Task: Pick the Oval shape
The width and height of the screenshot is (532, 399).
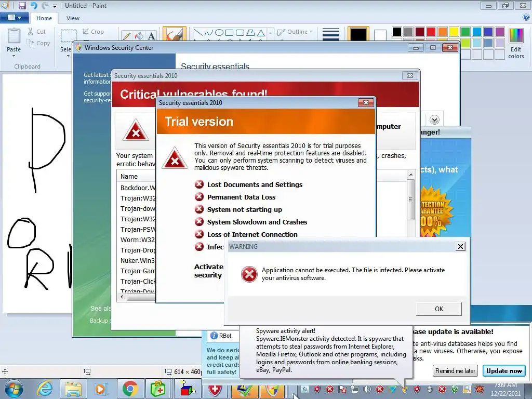Action: point(219,33)
